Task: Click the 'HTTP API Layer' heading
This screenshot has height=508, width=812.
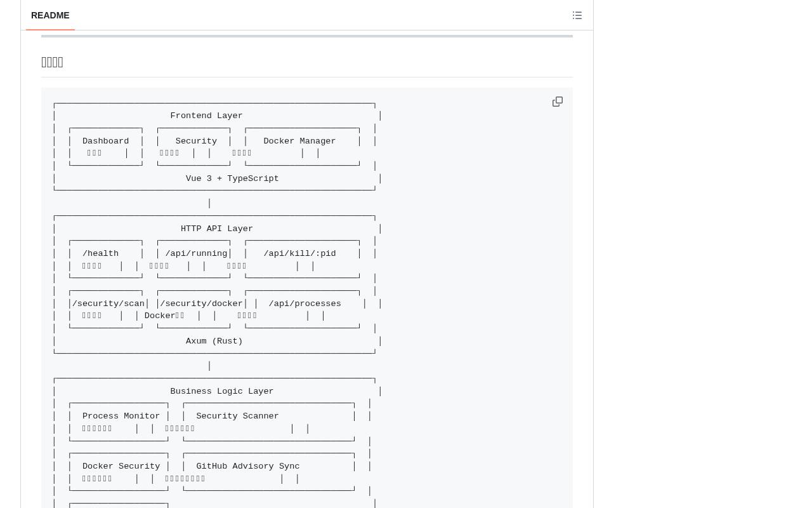Action: pos(217,229)
